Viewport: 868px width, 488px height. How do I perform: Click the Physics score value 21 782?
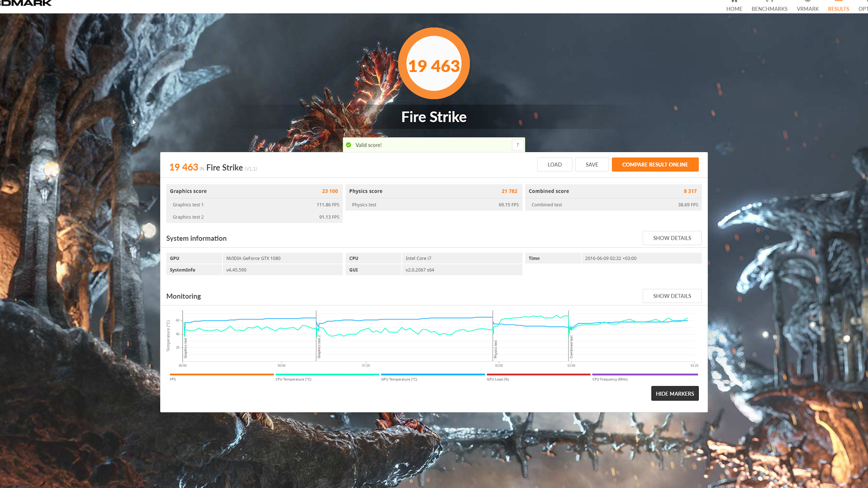[509, 191]
